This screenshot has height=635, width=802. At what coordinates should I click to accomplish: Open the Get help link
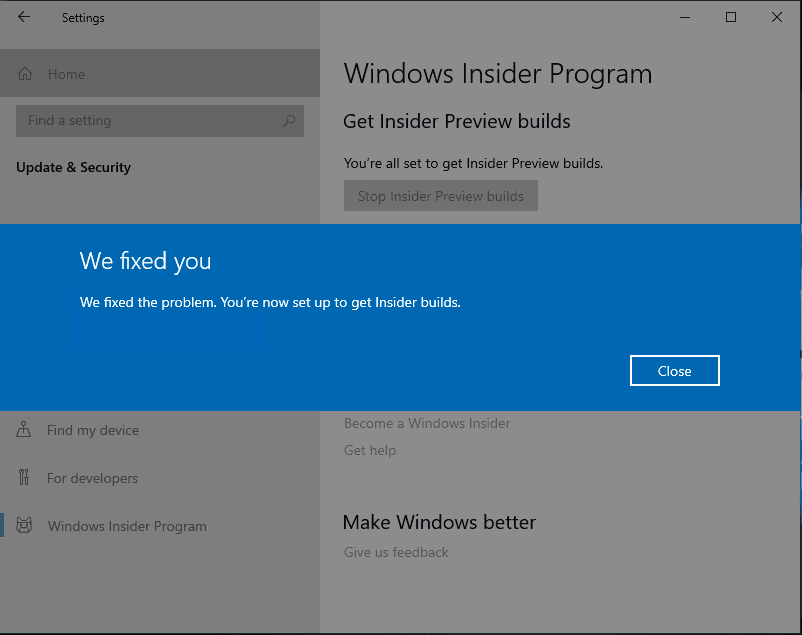(369, 450)
